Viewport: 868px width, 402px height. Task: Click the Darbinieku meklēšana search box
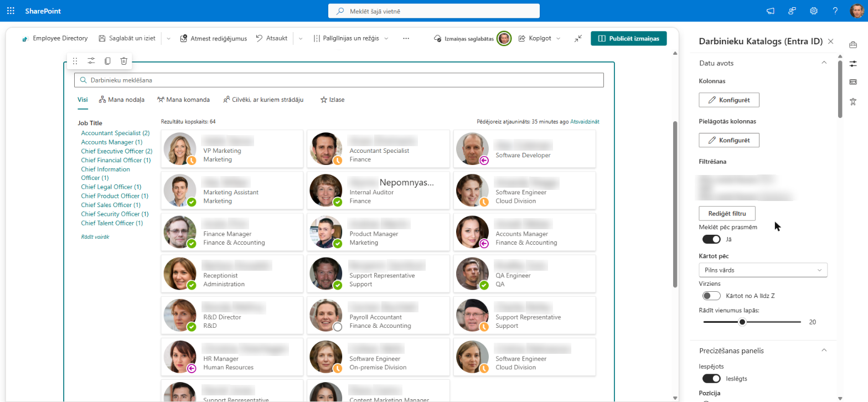tap(339, 80)
